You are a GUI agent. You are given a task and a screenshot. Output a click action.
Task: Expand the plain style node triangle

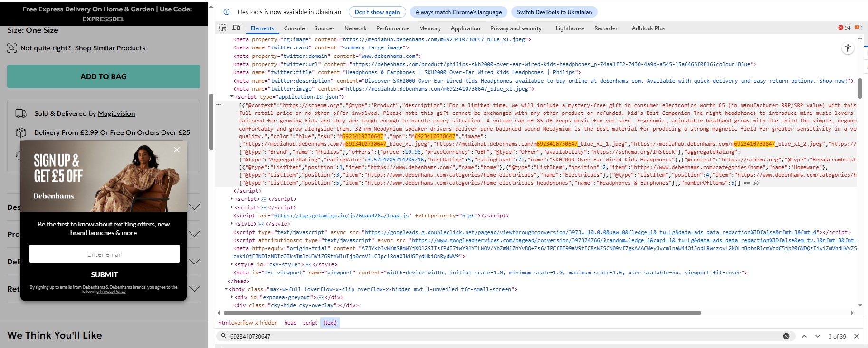(x=232, y=224)
